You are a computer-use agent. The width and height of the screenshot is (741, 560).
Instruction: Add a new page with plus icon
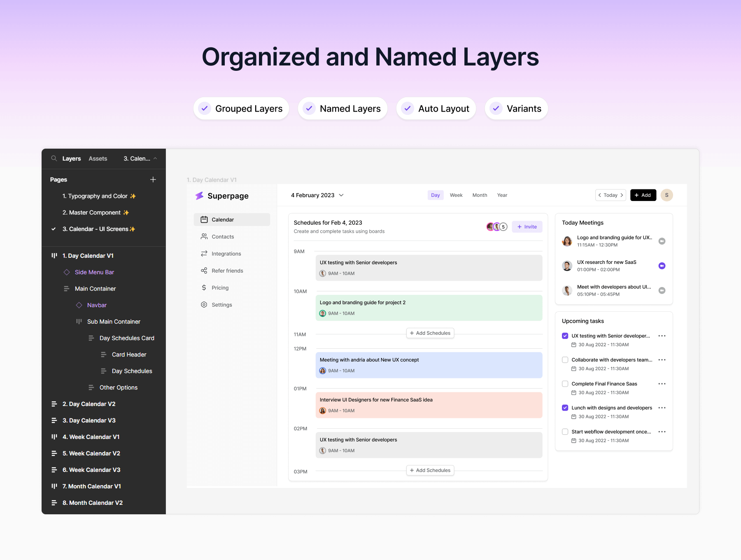153,180
